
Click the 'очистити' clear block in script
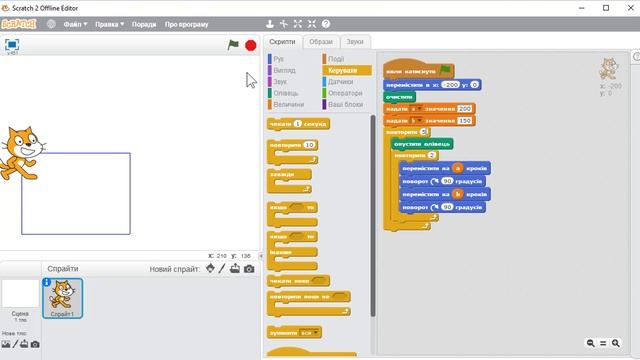point(399,97)
